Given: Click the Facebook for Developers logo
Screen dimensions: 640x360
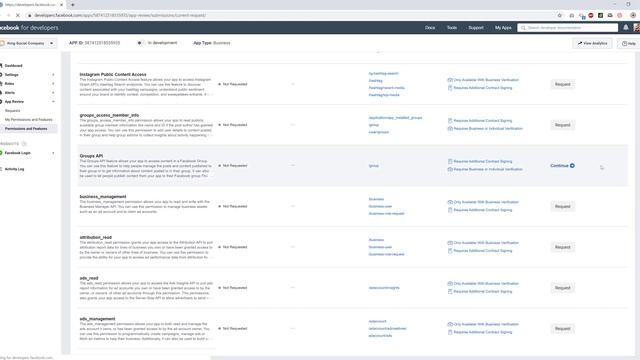Looking at the screenshot, I should tap(29, 28).
